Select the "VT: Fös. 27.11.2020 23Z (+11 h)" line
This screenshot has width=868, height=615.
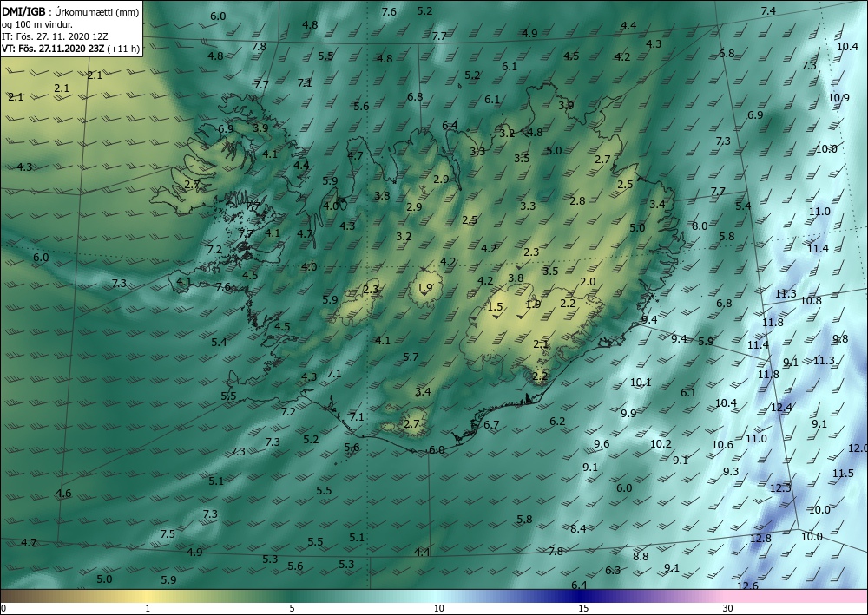click(70, 48)
